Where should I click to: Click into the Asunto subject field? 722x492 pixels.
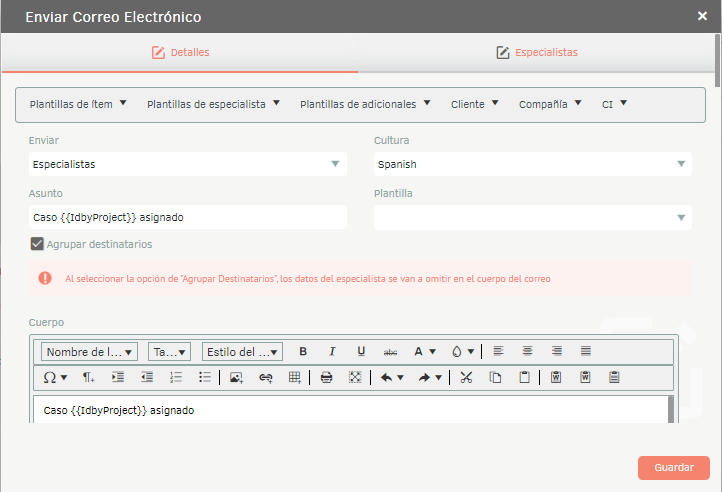(186, 217)
